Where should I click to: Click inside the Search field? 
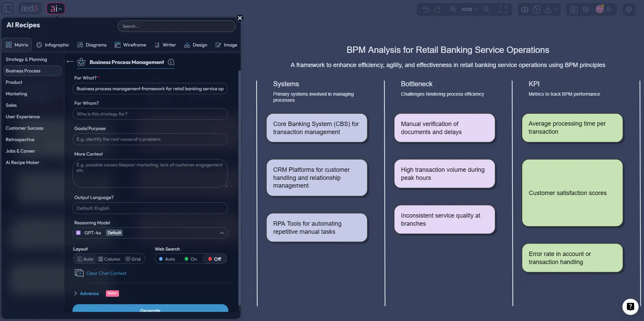176,26
